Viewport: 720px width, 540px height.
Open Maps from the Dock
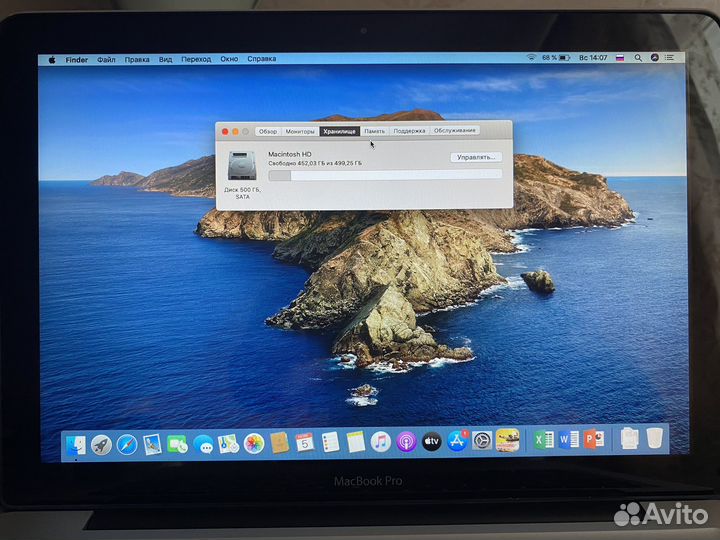point(228,444)
